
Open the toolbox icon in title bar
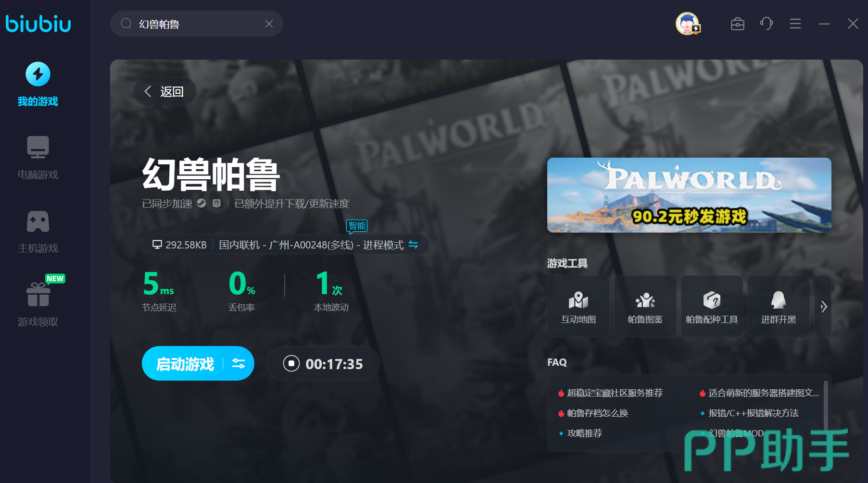[737, 24]
